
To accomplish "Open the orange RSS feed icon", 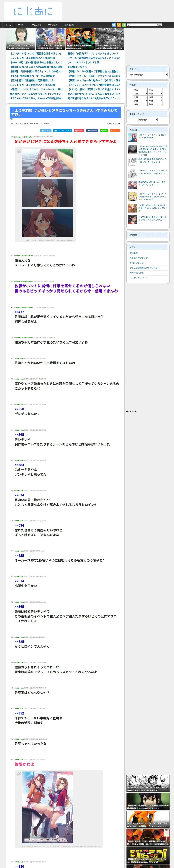I will point(119,25).
